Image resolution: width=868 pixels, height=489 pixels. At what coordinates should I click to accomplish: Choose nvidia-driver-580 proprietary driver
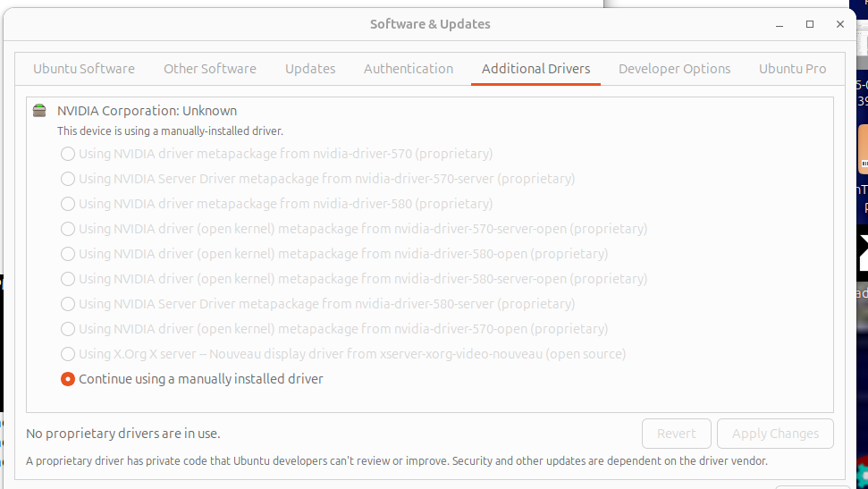tap(68, 204)
